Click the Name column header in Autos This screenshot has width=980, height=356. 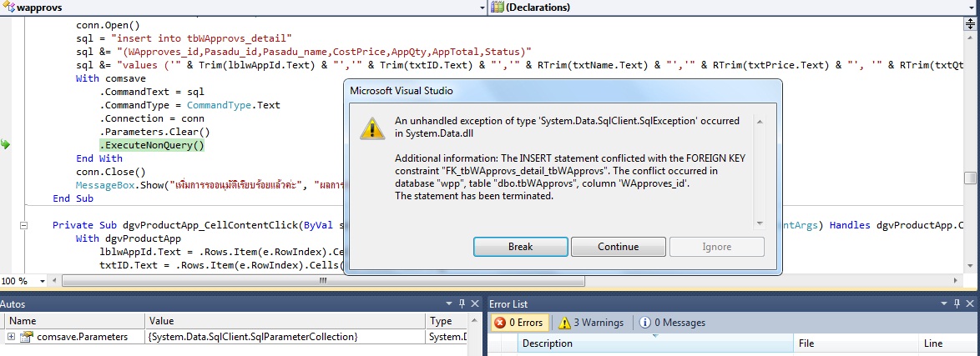coord(75,321)
